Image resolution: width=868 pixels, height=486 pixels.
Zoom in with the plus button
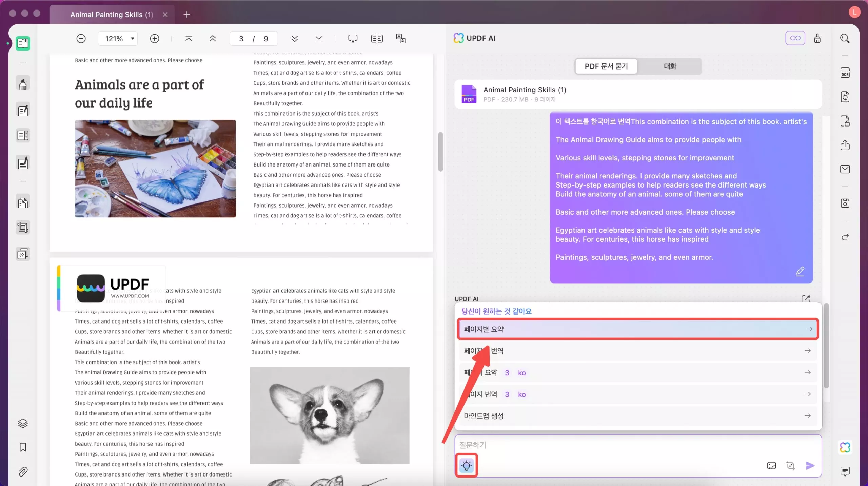point(155,39)
